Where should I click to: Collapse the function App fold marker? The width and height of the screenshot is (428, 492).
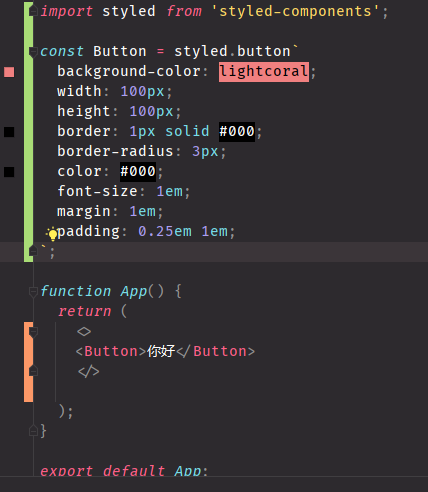33,292
